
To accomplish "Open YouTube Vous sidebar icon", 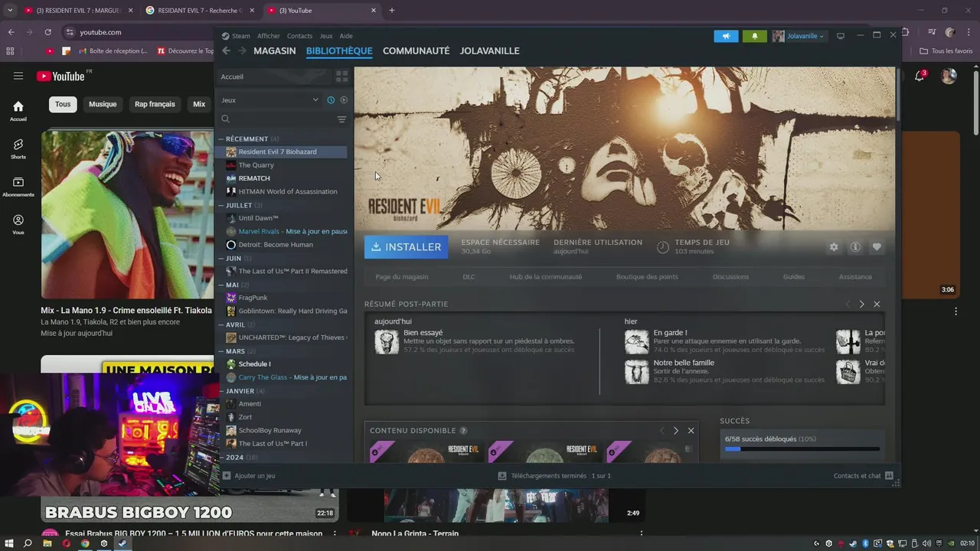I will (x=18, y=220).
